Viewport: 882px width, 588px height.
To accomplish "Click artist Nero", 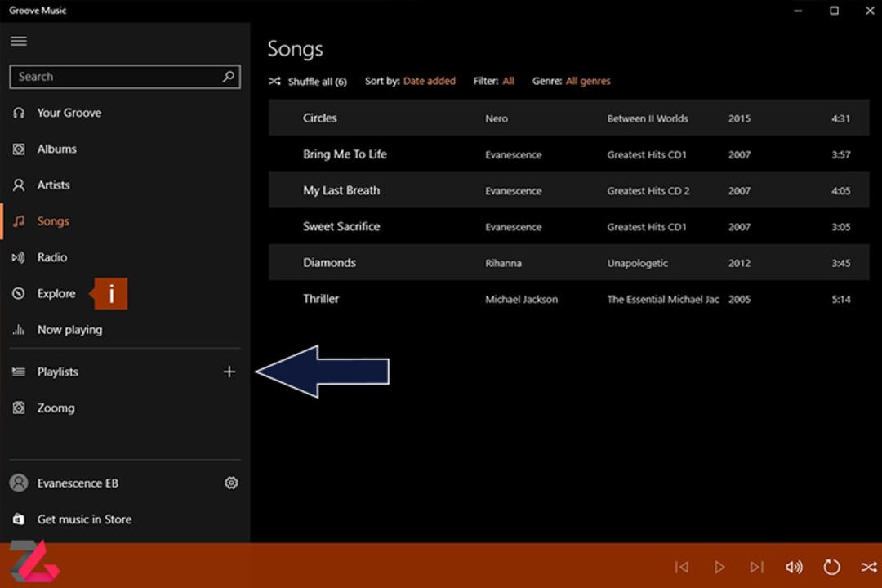I will (497, 118).
